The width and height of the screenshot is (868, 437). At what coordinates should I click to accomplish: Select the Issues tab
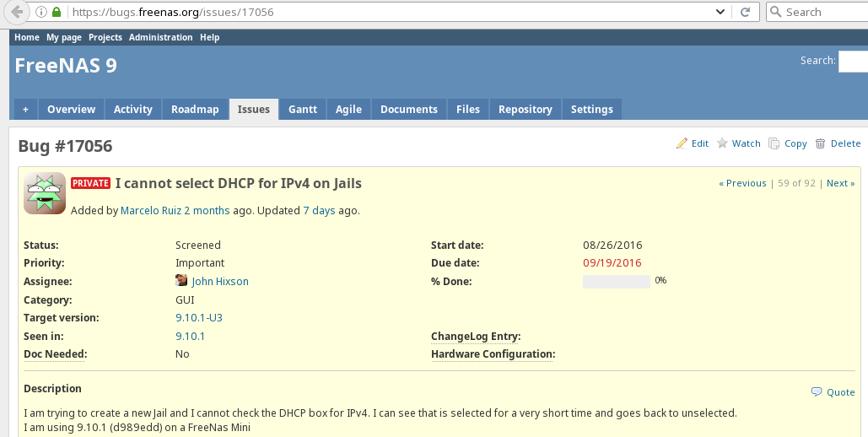coord(254,109)
